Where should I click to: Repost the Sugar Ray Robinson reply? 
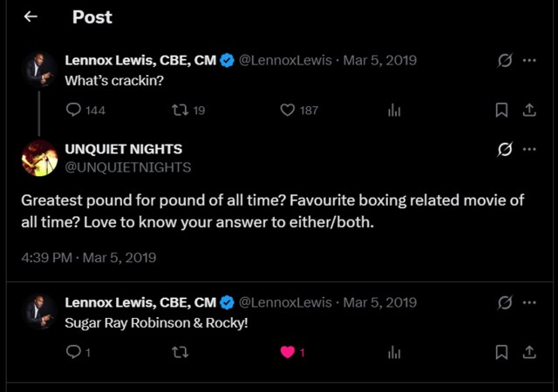(x=180, y=352)
